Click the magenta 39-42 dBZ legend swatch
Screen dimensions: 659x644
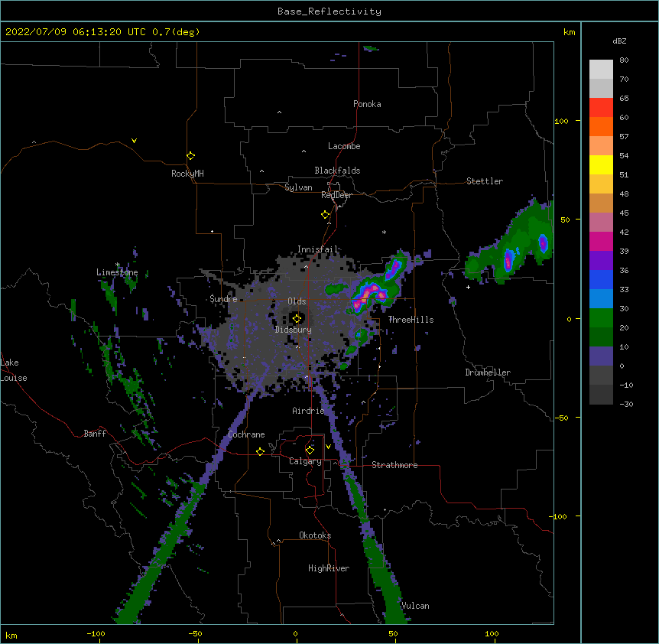(x=601, y=241)
